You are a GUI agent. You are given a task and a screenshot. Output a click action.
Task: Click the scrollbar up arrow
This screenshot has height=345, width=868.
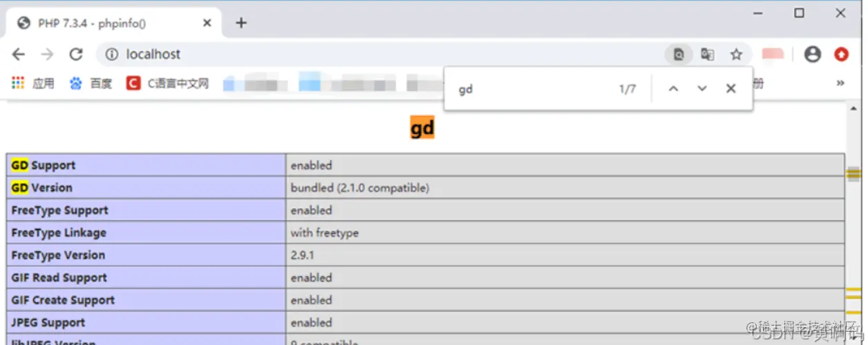pos(854,109)
